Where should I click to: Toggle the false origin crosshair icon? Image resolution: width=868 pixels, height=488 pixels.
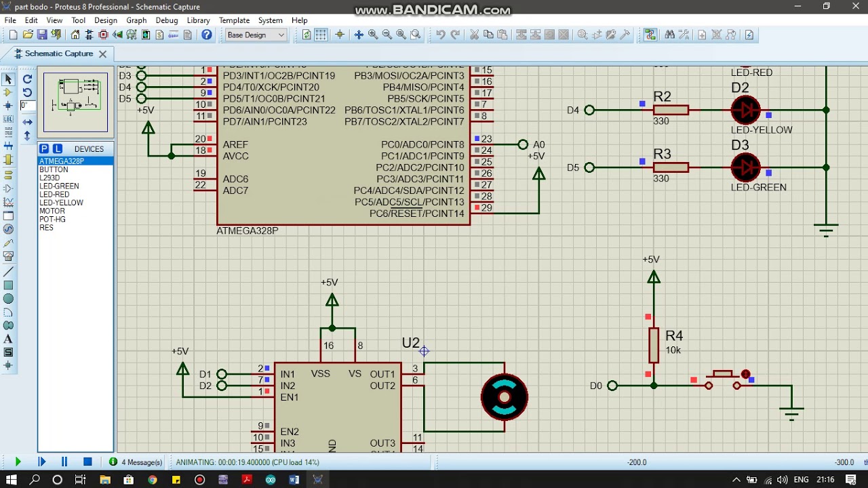point(340,35)
